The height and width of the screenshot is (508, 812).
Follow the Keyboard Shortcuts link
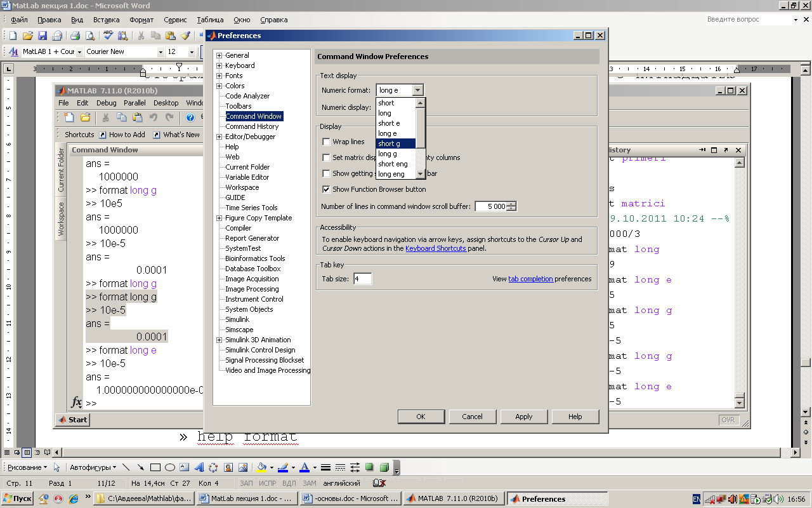pos(436,248)
